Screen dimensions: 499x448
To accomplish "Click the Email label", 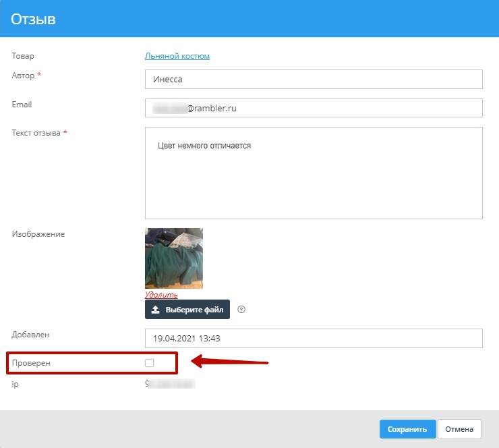I will [x=22, y=105].
